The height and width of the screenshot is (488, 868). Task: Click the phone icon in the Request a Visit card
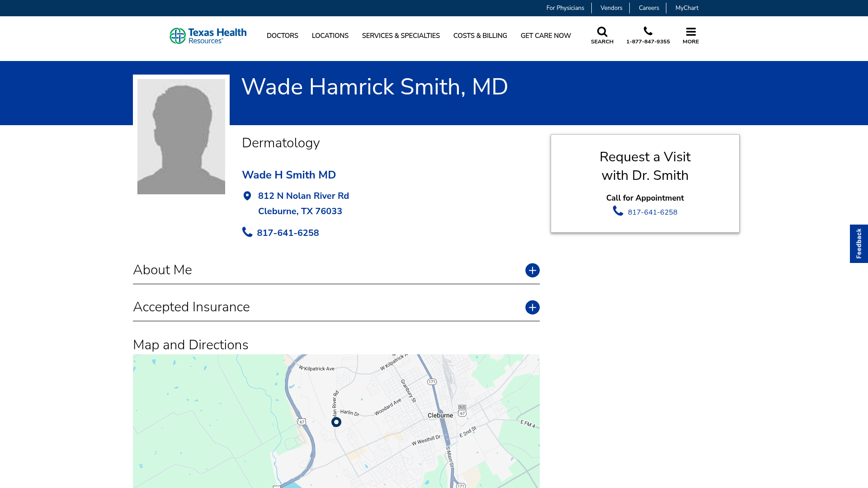(x=618, y=211)
